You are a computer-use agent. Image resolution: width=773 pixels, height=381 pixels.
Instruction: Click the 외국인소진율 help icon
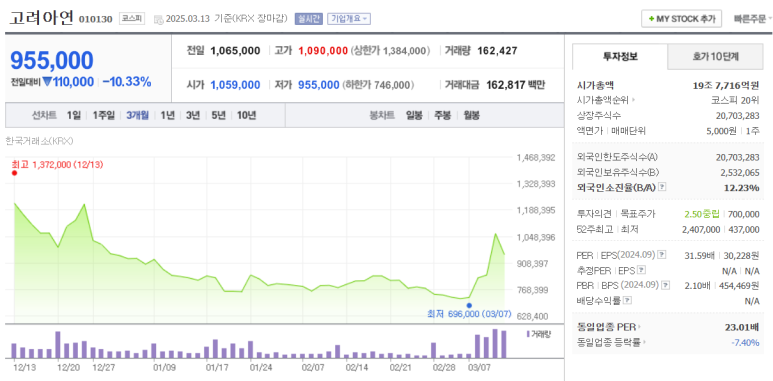pyautogui.click(x=662, y=187)
